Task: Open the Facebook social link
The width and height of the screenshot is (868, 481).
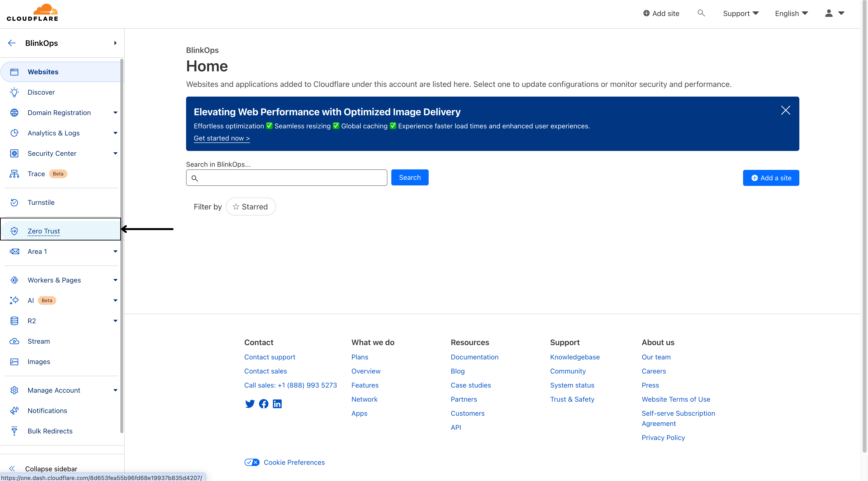Action: tap(263, 404)
